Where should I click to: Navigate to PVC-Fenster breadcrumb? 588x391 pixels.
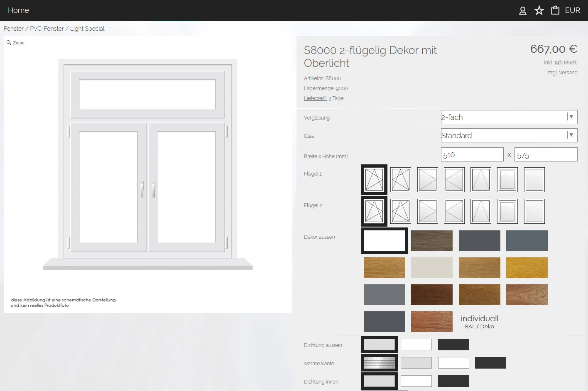[x=47, y=29]
